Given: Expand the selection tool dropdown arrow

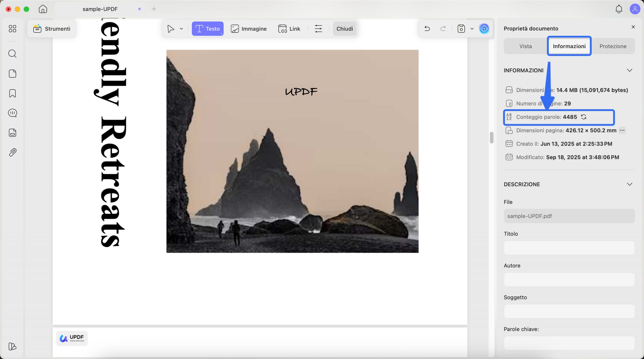Looking at the screenshot, I should [181, 28].
